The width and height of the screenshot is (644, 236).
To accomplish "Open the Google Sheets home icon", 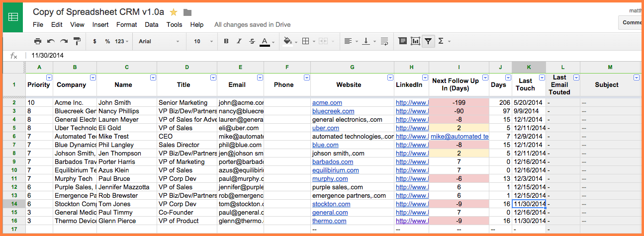I will 13,17.
